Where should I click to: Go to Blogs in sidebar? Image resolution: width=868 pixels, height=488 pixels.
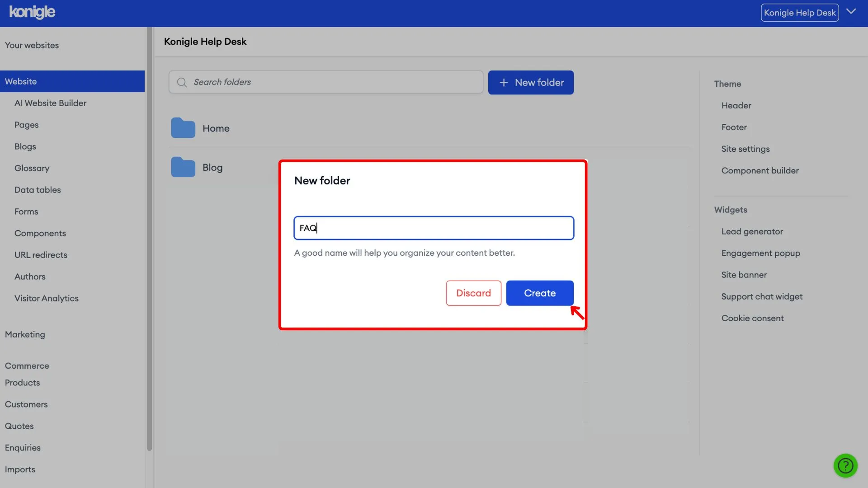click(x=25, y=146)
